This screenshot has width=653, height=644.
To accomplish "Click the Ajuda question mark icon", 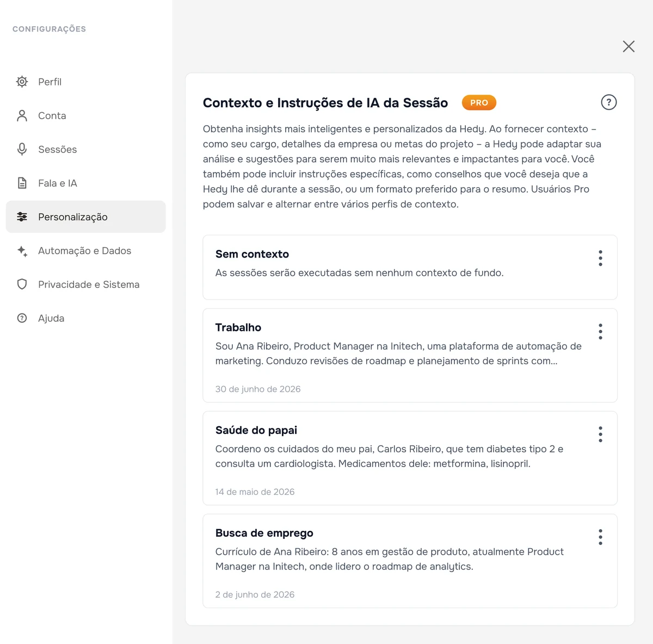I will point(22,318).
